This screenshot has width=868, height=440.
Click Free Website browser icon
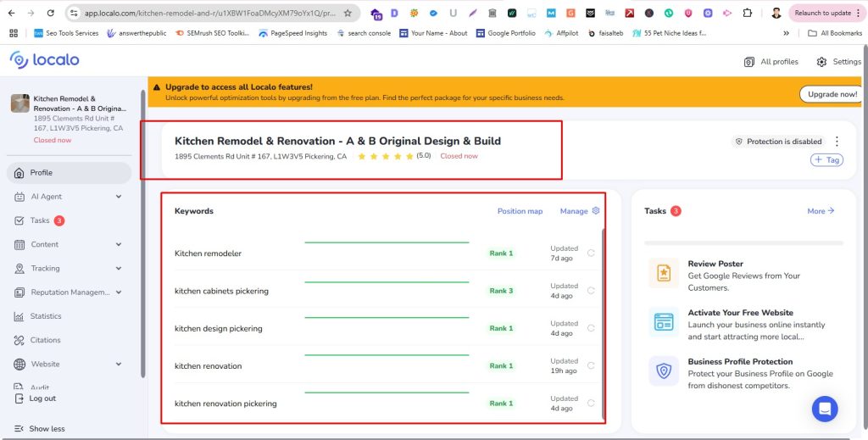click(664, 321)
